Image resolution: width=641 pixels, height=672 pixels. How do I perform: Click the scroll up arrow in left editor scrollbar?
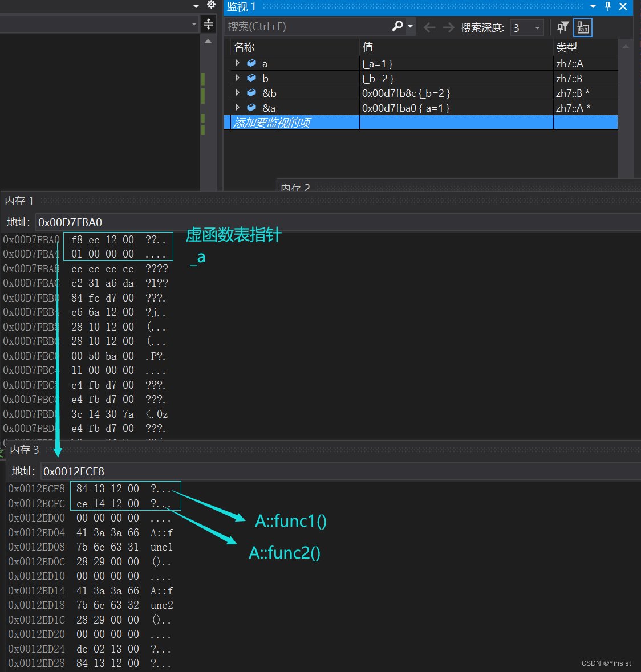click(x=208, y=42)
